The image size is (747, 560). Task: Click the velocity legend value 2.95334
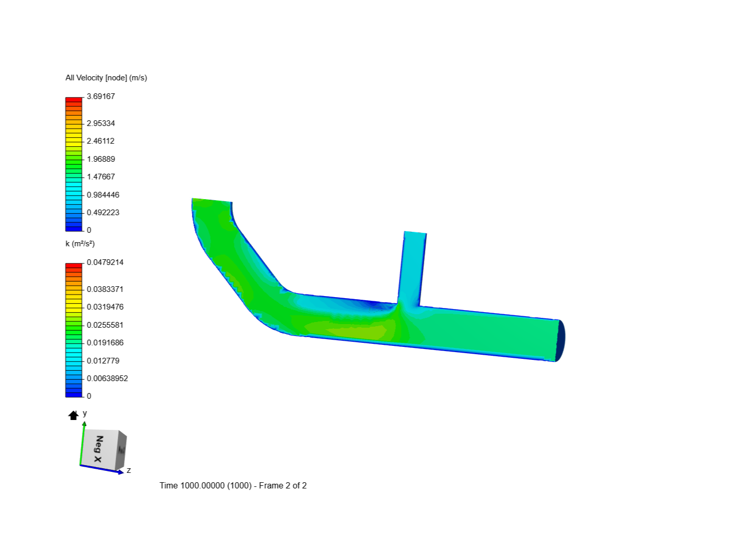tap(101, 123)
